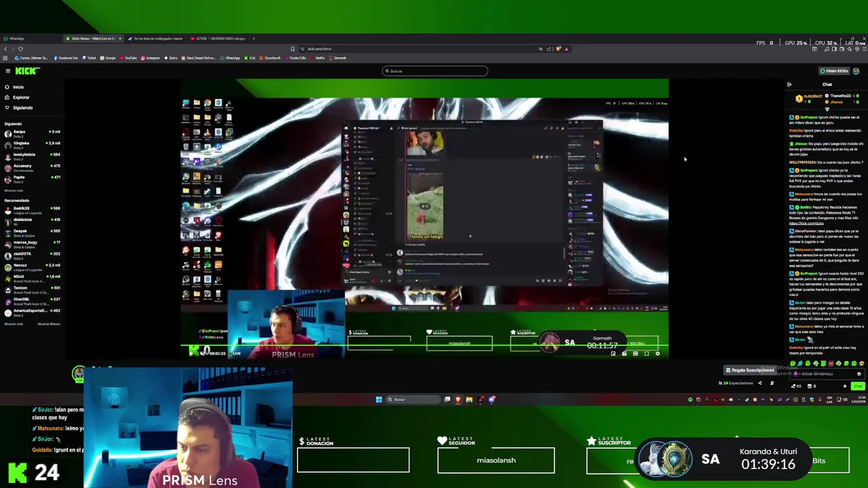Toggle theater mode on the video player

coord(635,353)
